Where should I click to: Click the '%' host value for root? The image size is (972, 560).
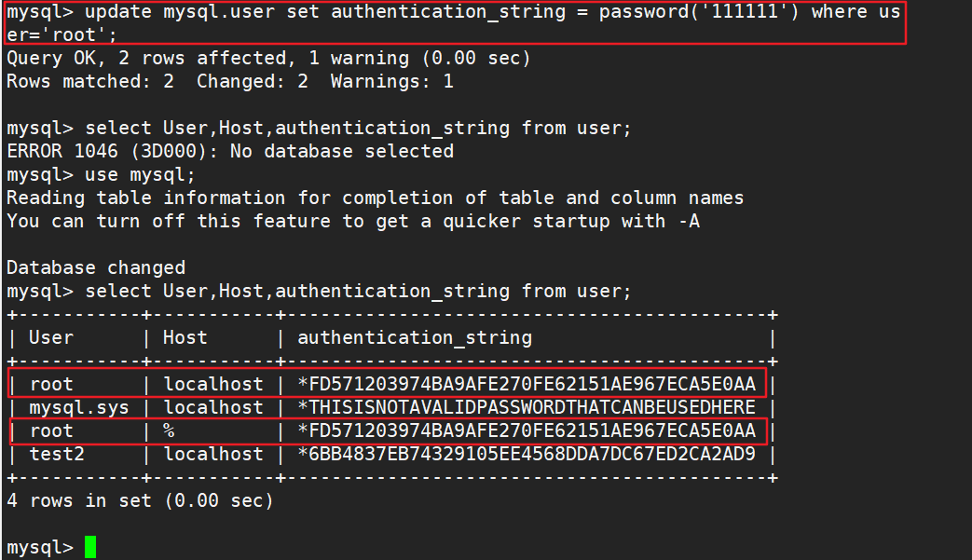click(x=170, y=430)
